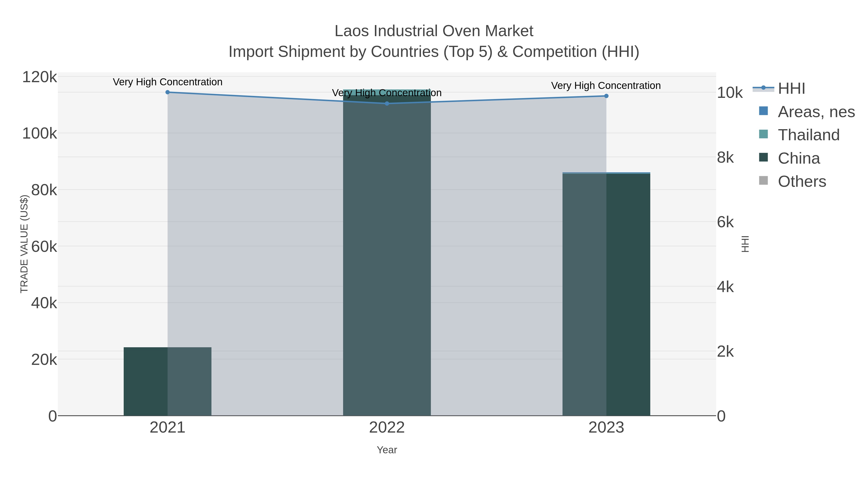Click the vertical HHI axis title at right
The height and width of the screenshot is (488, 868).
point(745,244)
